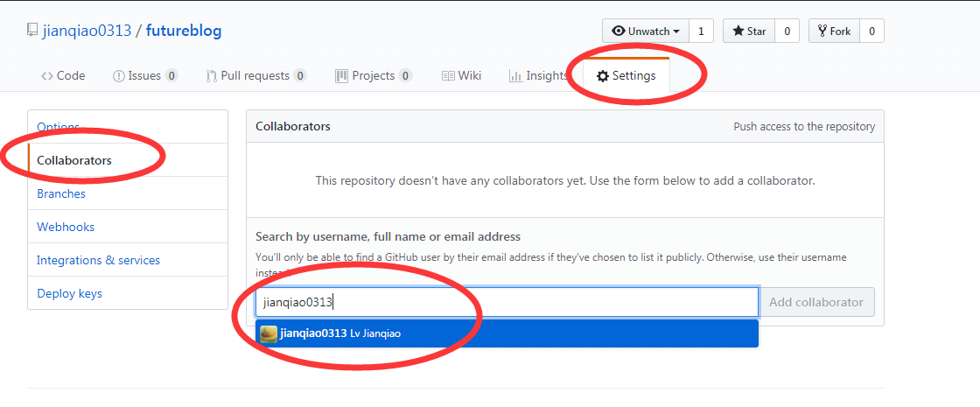Open the stargazers count next to Star
Screen dimensions: 980x407
coord(787,31)
